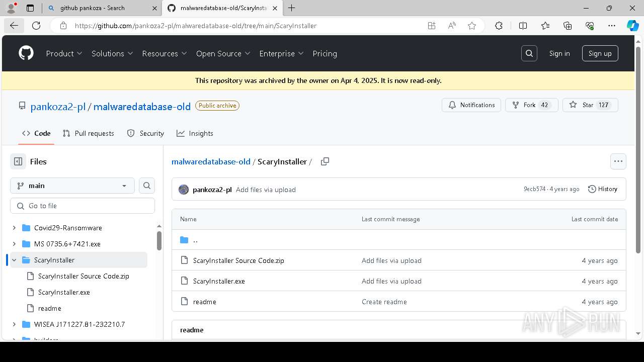Switch to the Security tab
The width and height of the screenshot is (644, 362).
(146, 133)
